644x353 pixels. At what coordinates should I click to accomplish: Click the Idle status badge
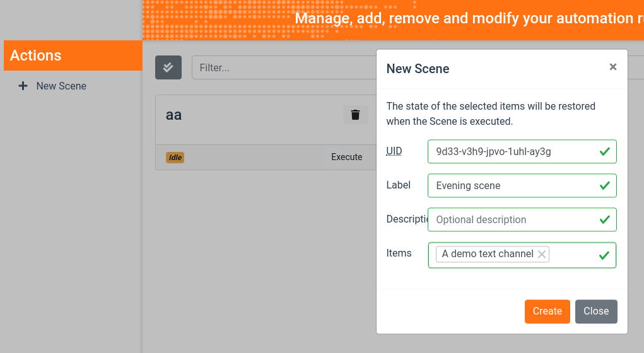click(175, 158)
